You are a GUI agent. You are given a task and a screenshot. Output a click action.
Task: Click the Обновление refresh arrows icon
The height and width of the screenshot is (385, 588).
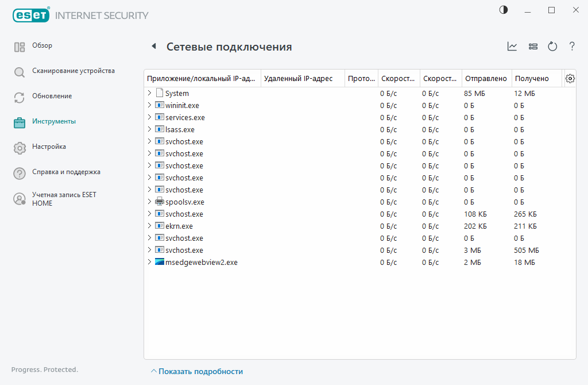[x=20, y=98]
